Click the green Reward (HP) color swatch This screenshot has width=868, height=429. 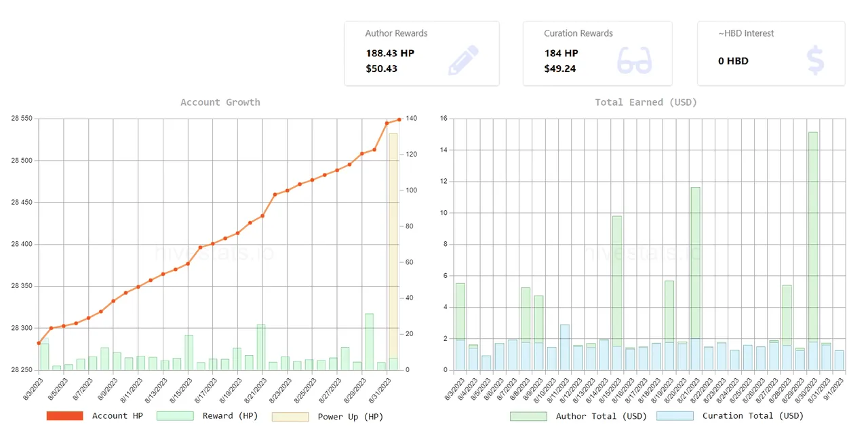pyautogui.click(x=175, y=416)
